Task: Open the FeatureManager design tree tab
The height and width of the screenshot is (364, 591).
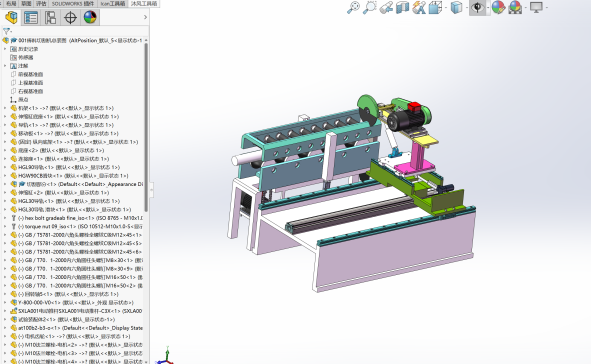Action: point(11,17)
